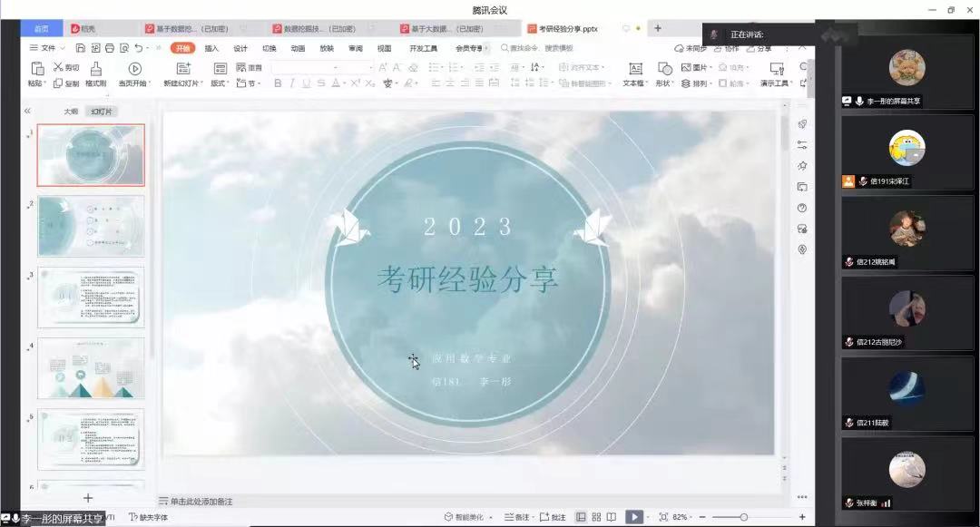Select the 文本框 text box tool
This screenshot has height=527, width=980.
click(x=635, y=69)
